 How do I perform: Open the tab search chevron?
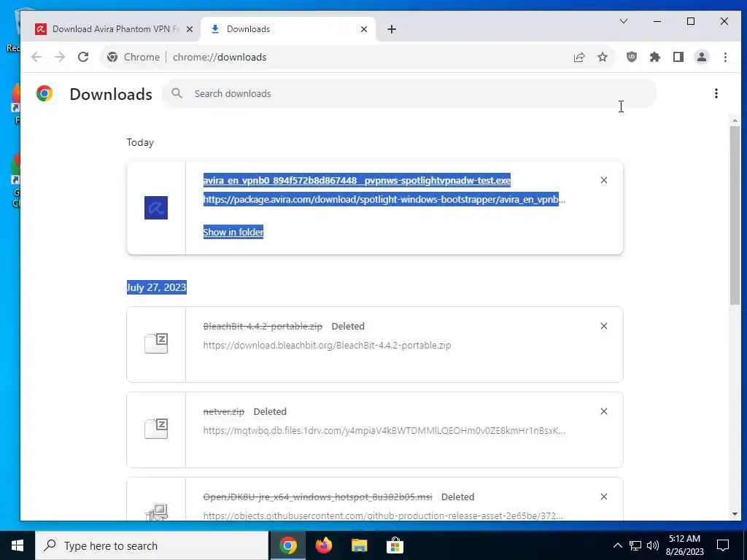coord(624,21)
